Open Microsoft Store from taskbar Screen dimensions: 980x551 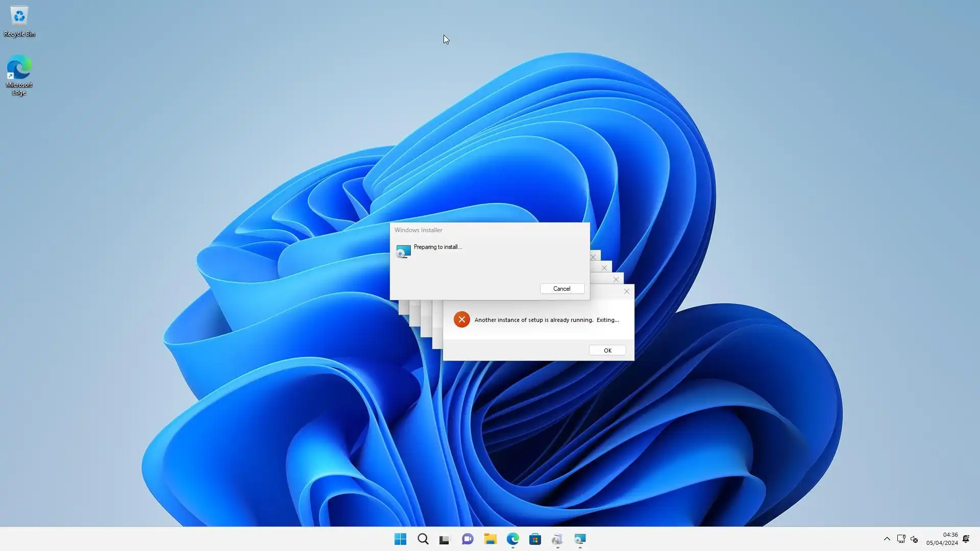pos(535,539)
